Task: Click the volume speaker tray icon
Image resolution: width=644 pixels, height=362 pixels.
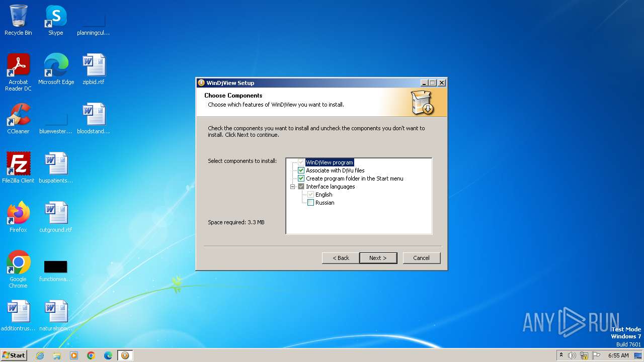Action: pyautogui.click(x=572, y=355)
